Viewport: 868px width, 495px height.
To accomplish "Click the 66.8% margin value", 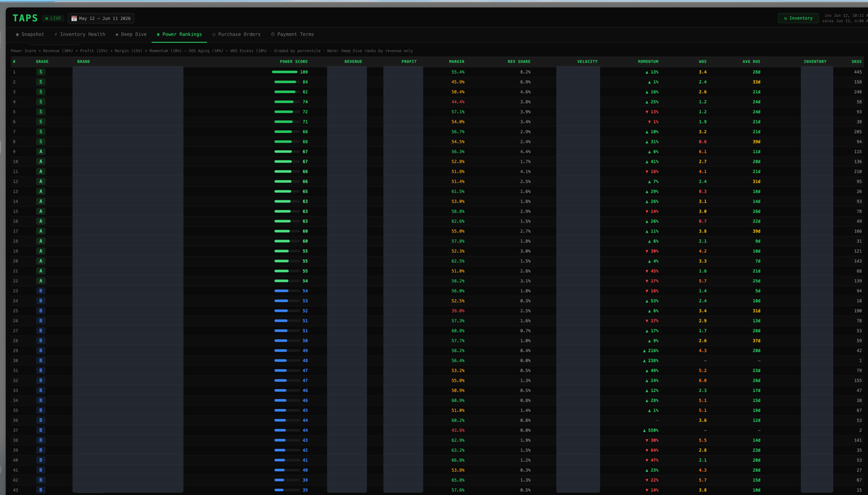I will pos(458,460).
